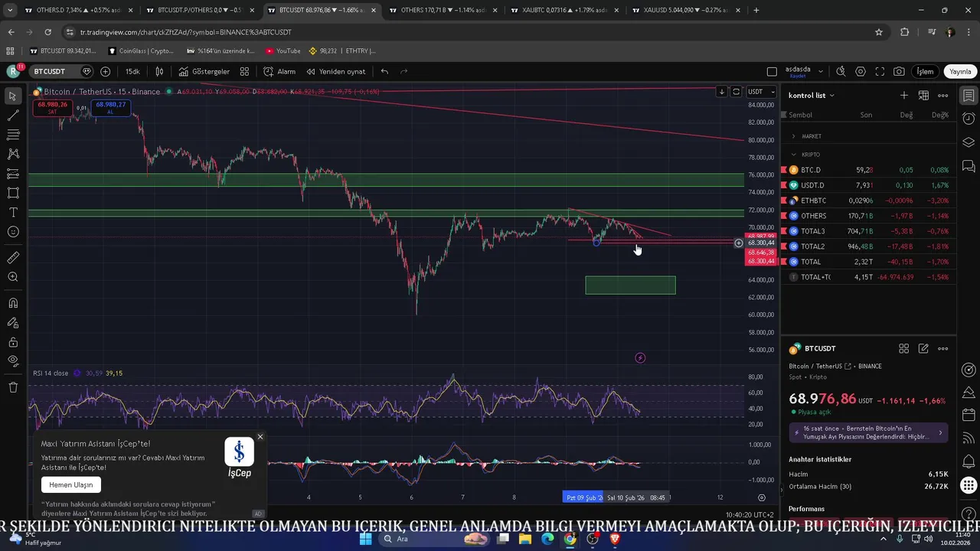Select the trend line drawing tool
Viewport: 980px width, 551px height.
click(x=13, y=116)
